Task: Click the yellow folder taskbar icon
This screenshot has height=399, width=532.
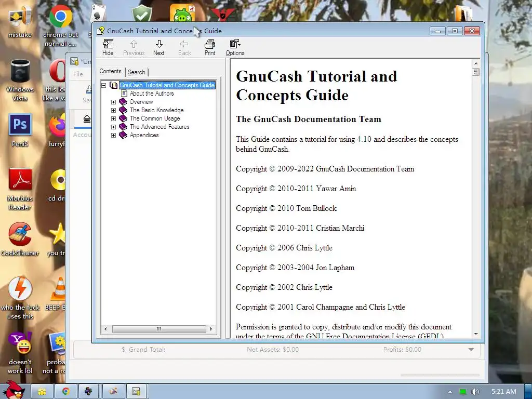Action: click(x=42, y=392)
